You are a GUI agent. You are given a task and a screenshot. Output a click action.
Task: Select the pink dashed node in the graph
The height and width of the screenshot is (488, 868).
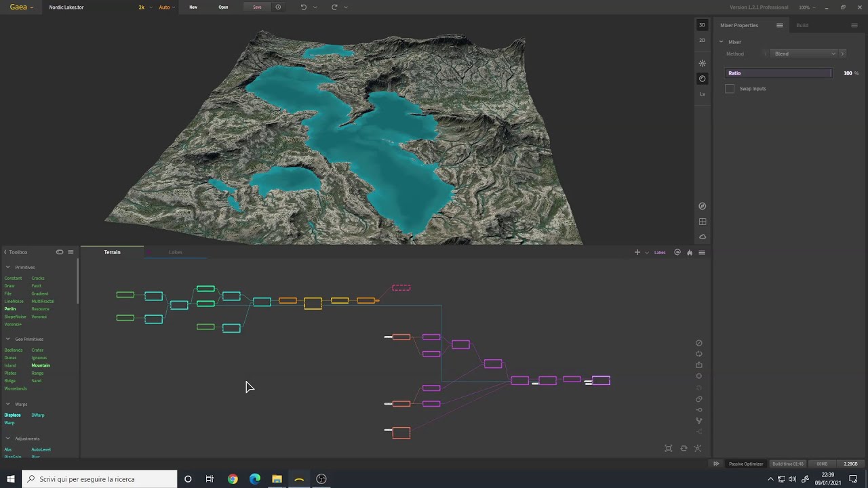coord(401,287)
